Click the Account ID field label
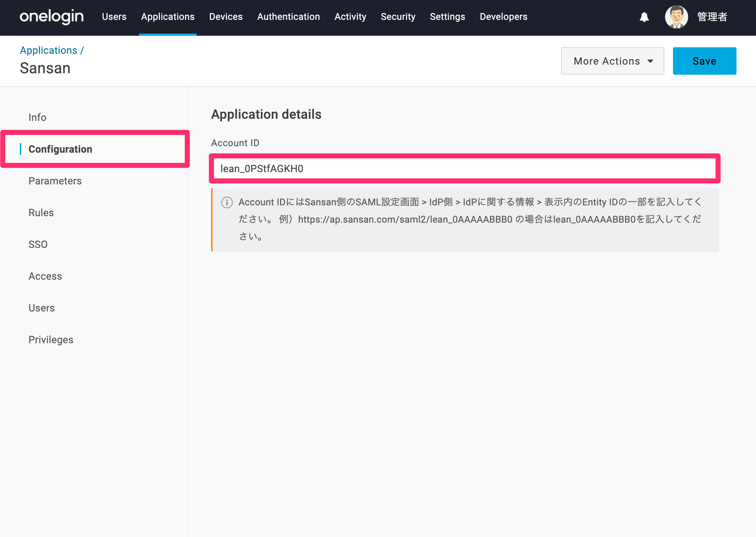 click(235, 143)
